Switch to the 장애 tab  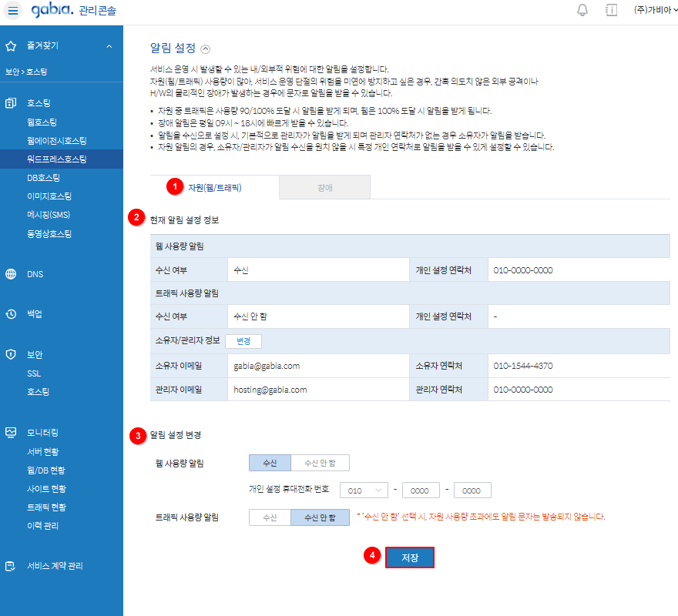(x=324, y=187)
